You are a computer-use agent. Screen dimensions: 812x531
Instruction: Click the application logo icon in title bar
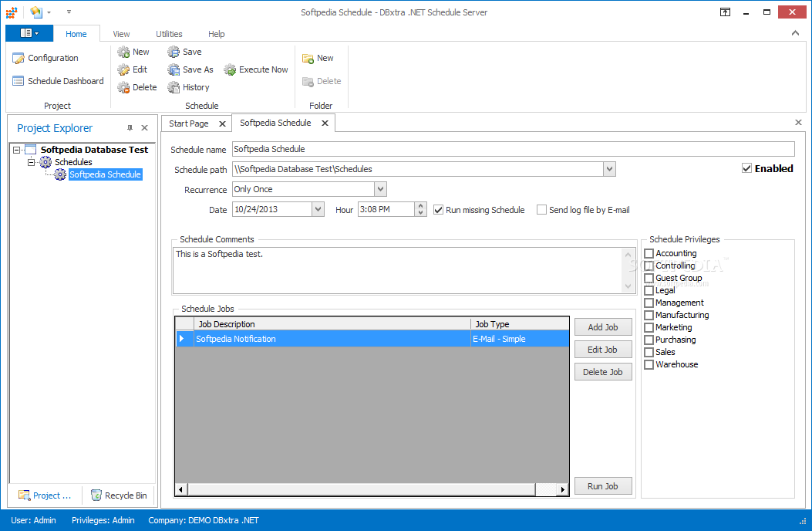point(12,12)
